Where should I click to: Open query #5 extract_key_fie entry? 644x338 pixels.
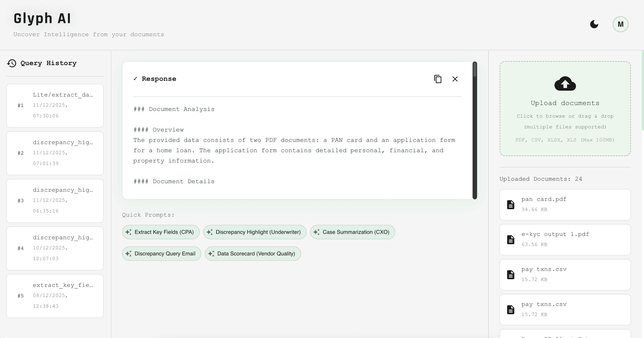pos(55,296)
